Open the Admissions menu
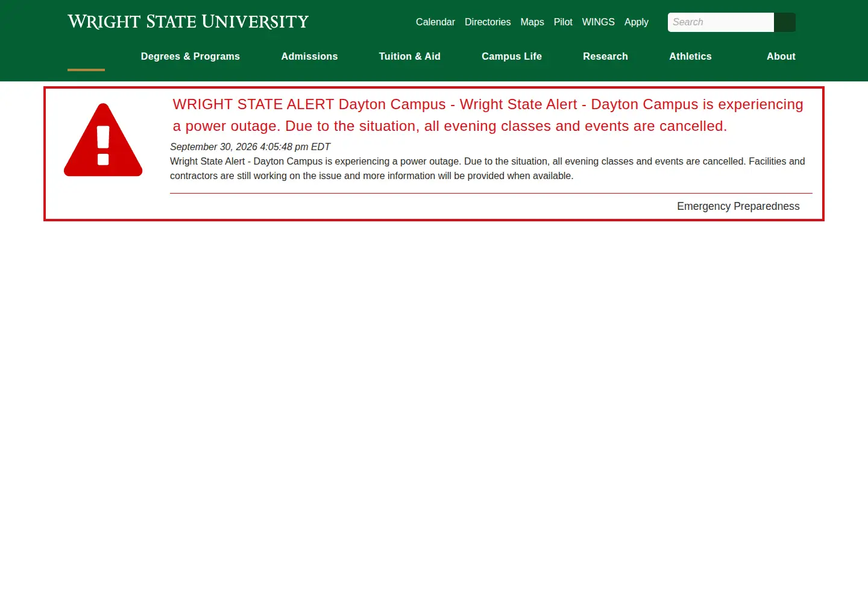Viewport: 868px width, 603px height. [309, 56]
